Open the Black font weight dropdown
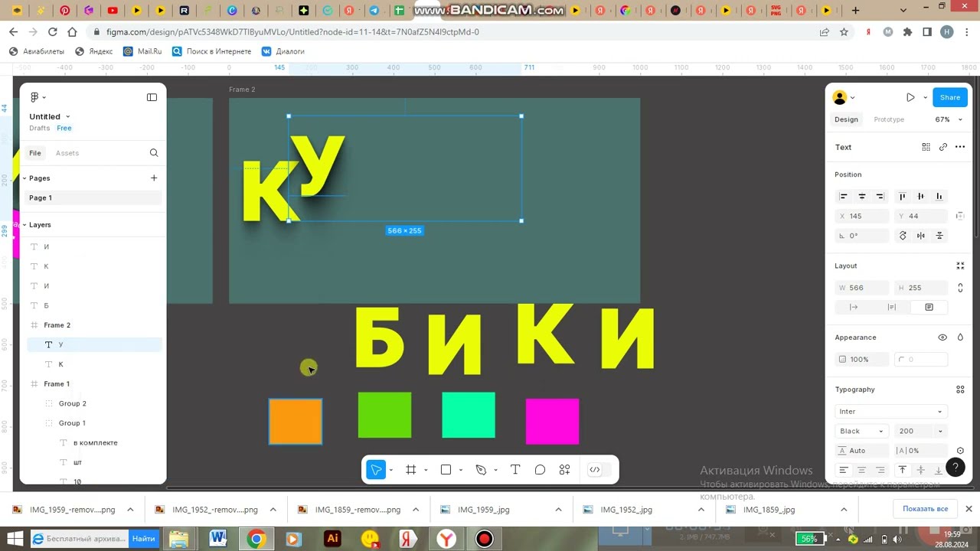 point(861,431)
